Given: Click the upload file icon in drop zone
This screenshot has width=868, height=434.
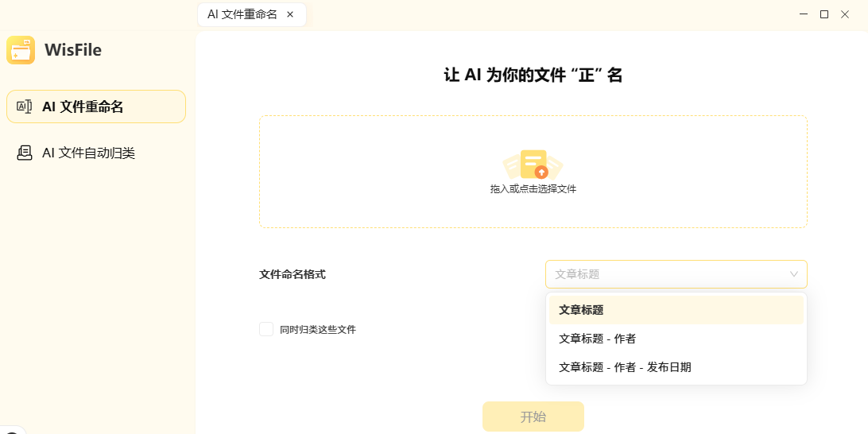Looking at the screenshot, I should pyautogui.click(x=533, y=165).
